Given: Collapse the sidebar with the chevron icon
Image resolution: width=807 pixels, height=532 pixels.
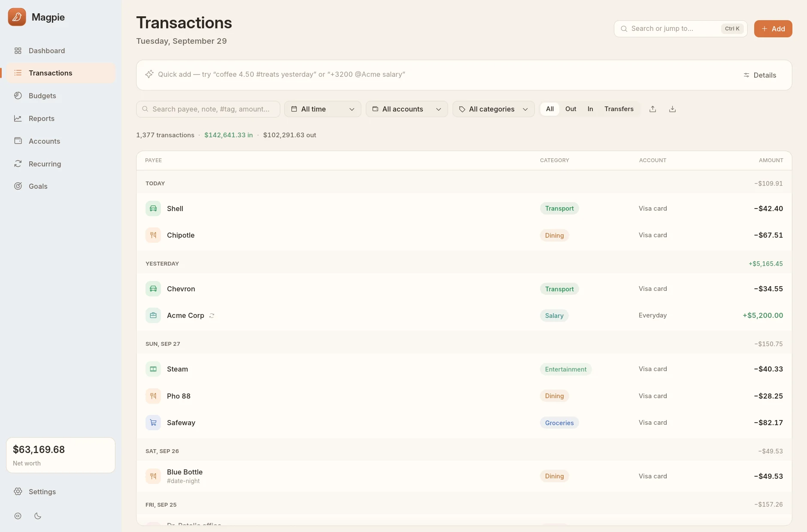Looking at the screenshot, I should (18, 516).
